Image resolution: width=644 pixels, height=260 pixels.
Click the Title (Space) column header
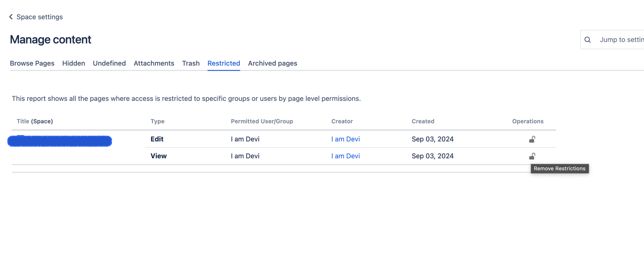click(35, 121)
